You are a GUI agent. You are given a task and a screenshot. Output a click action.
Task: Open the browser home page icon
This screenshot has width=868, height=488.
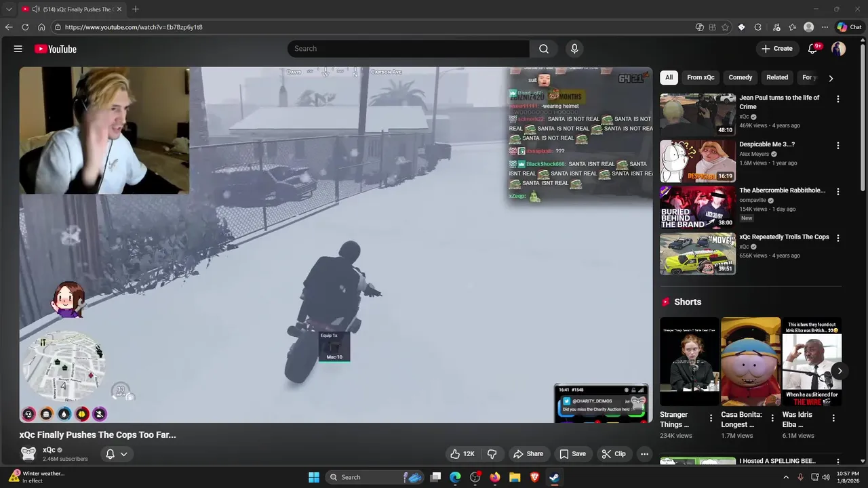(x=41, y=27)
